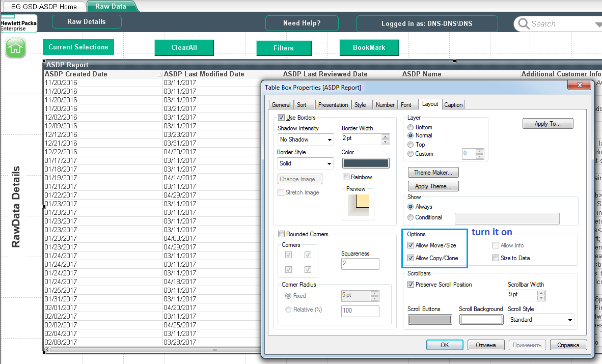Viewport: 602px width, 364px height.
Task: Open the Caption tab
Action: pos(453,105)
